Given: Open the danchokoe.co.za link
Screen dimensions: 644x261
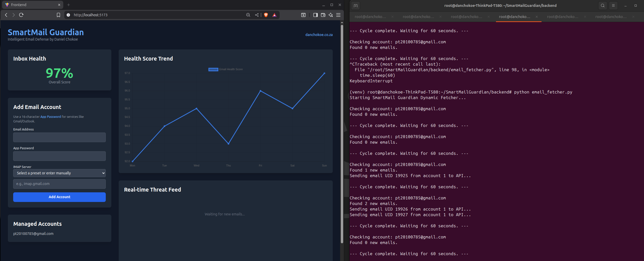Looking at the screenshot, I should (x=319, y=35).
